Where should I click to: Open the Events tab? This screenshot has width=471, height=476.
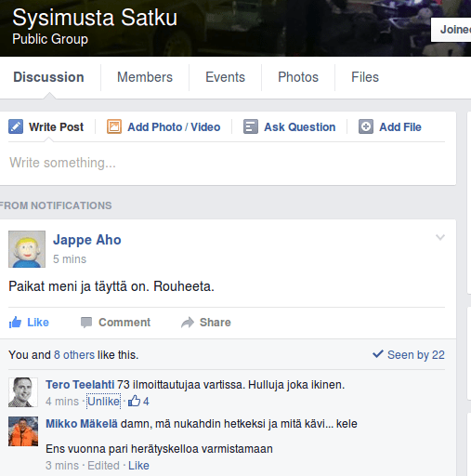225,77
